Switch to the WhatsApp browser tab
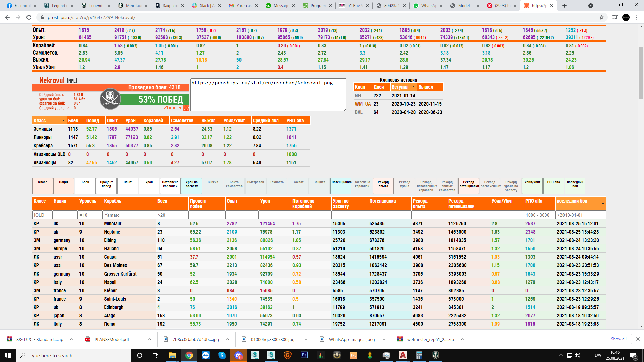This screenshot has height=362, width=644. pyautogui.click(x=426, y=6)
